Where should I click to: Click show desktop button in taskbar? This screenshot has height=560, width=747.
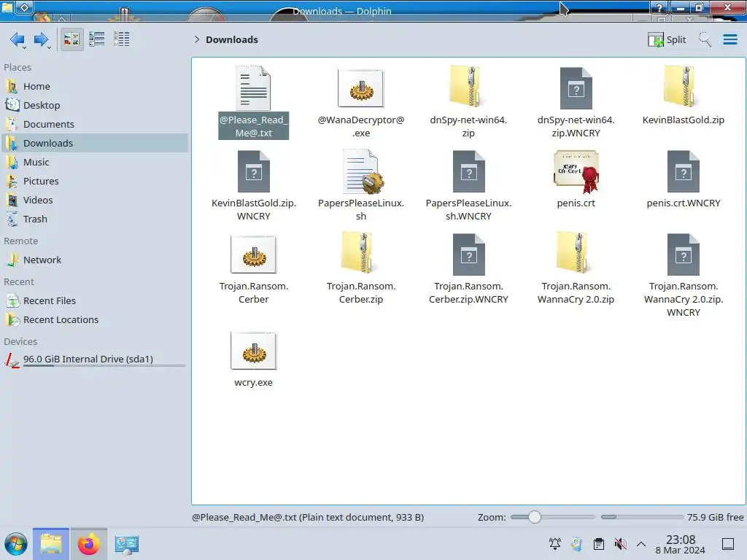[x=728, y=544]
